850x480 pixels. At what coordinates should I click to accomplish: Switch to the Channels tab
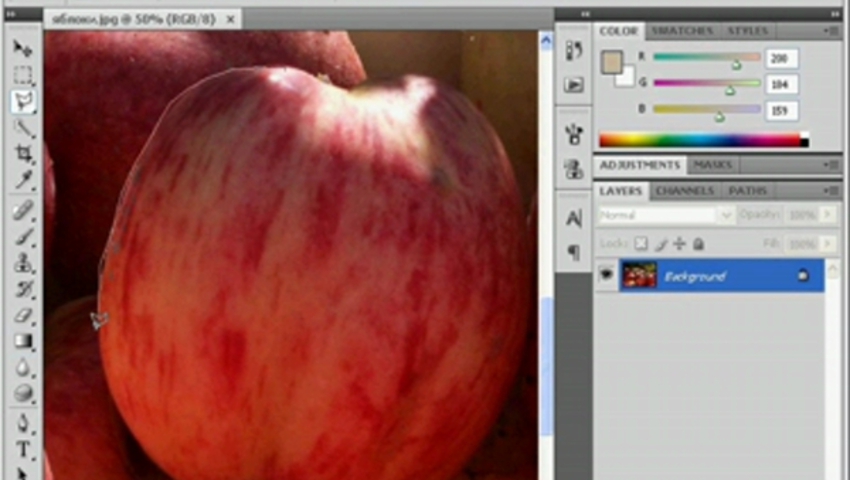[x=685, y=191]
